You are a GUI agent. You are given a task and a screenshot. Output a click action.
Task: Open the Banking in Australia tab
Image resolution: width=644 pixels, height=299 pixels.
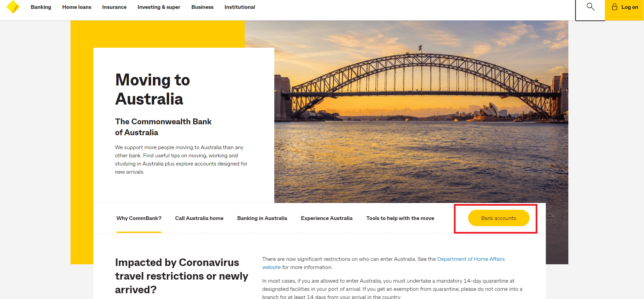point(262,218)
